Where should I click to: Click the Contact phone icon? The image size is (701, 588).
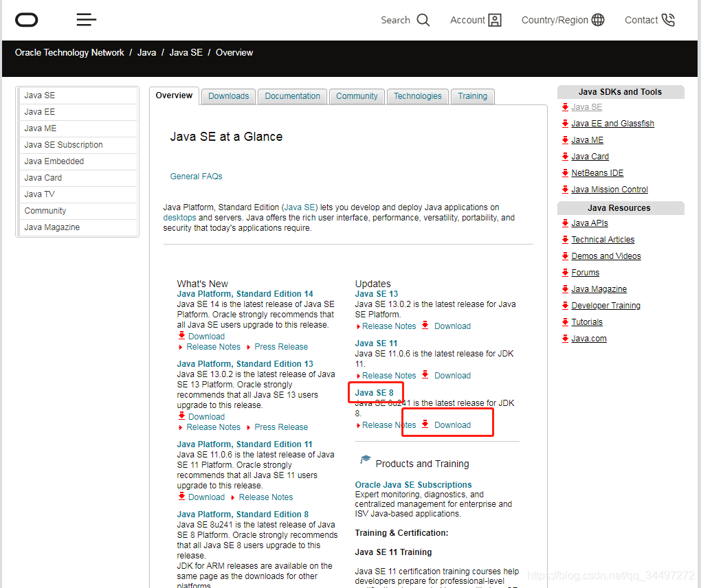(x=669, y=20)
